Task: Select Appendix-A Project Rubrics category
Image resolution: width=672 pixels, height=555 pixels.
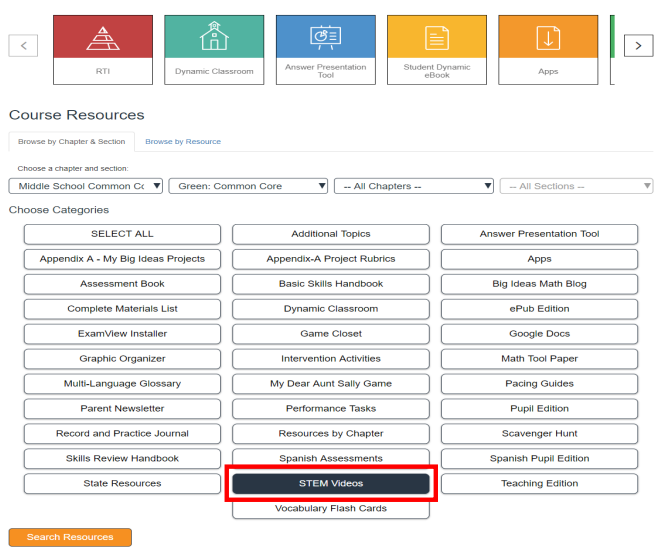Action: [x=331, y=259]
